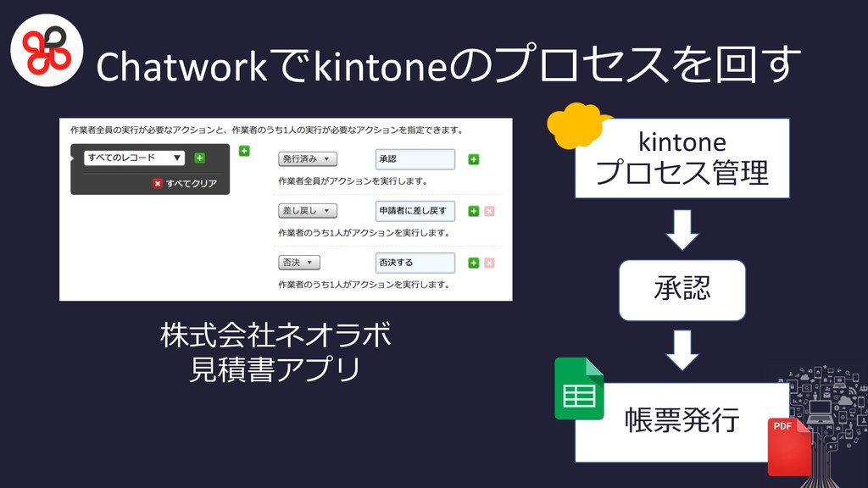The height and width of the screenshot is (488, 868).
Task: Click green plus in the 否決する row
Action: 473,263
